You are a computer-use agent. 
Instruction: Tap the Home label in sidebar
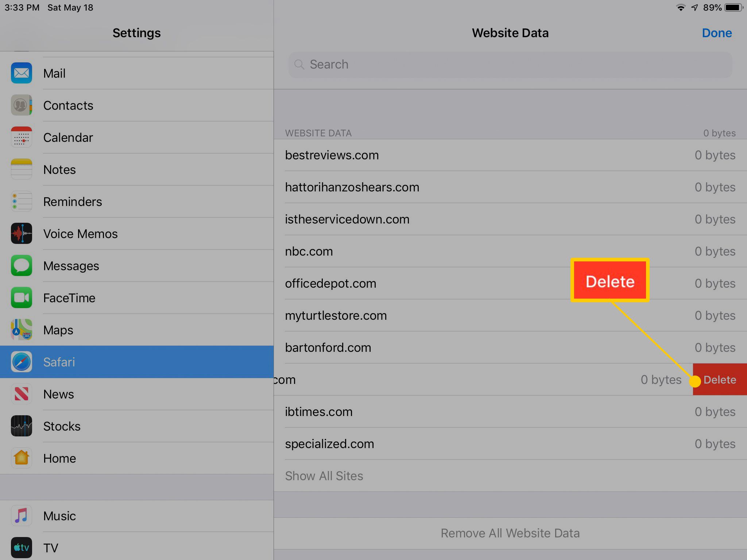pyautogui.click(x=60, y=458)
